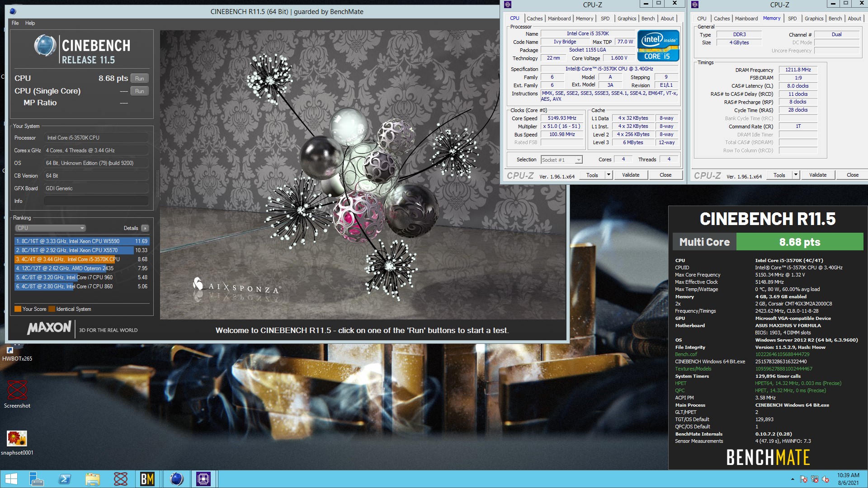Click Tools button in second CPU-Z window
The width and height of the screenshot is (868, 488).
(x=779, y=175)
